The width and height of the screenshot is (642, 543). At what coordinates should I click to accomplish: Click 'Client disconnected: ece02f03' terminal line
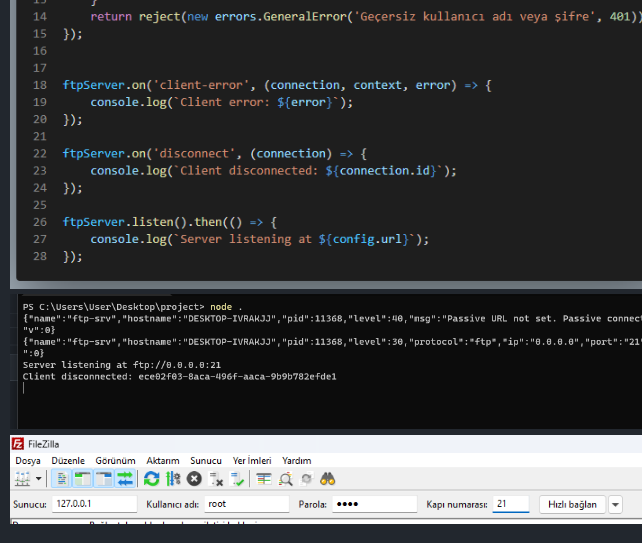click(x=179, y=377)
